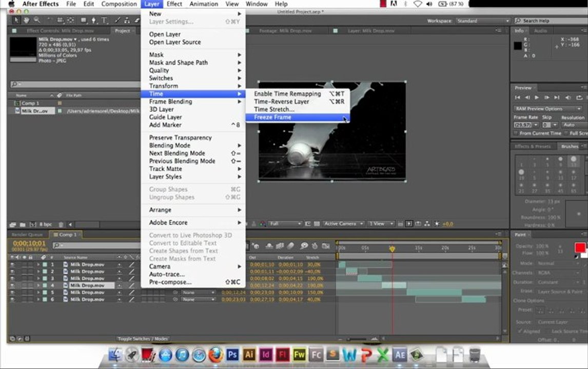This screenshot has width=588, height=369.
Task: Open Full resolution dropdown in viewer
Action: click(285, 223)
